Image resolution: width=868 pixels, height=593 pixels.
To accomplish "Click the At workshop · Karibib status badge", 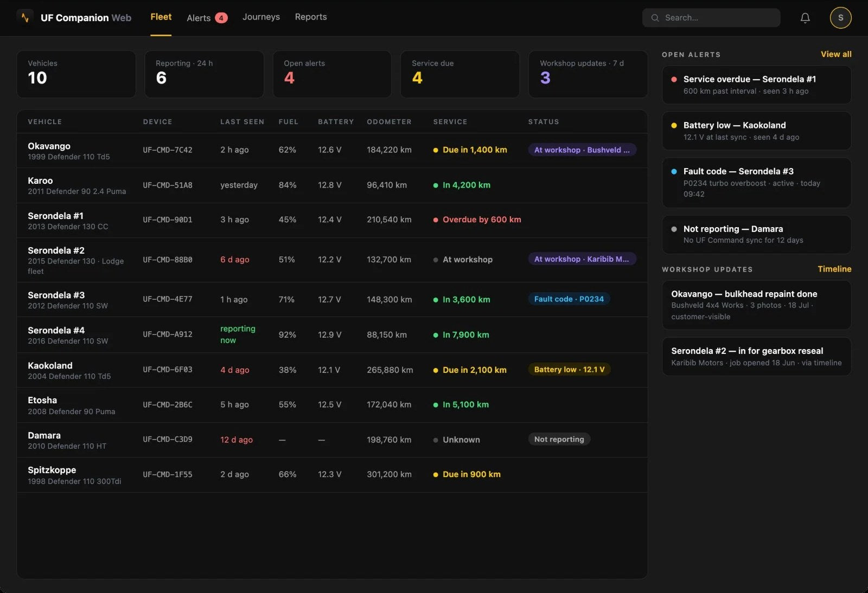I will pos(582,259).
